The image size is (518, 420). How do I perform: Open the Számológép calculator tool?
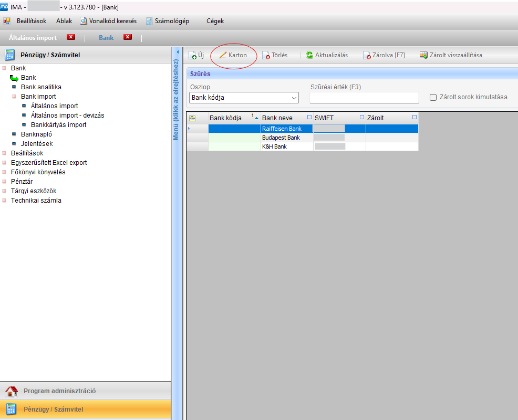click(x=150, y=21)
